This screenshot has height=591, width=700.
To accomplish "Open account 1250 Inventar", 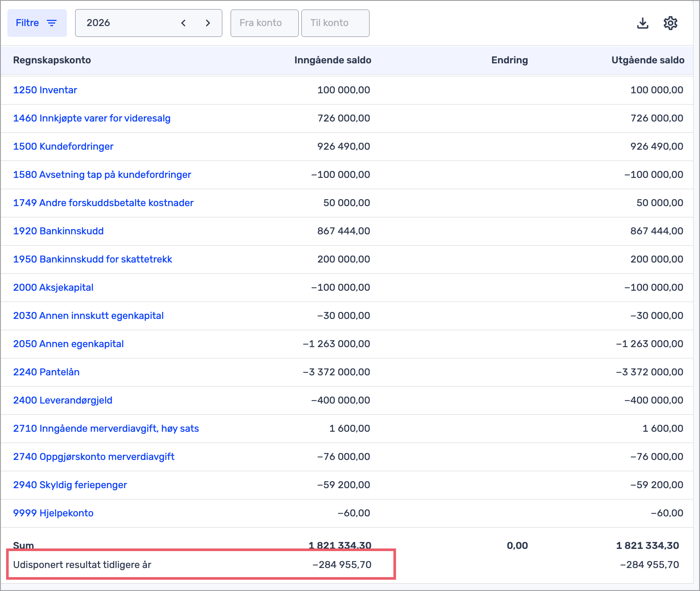I will point(45,90).
